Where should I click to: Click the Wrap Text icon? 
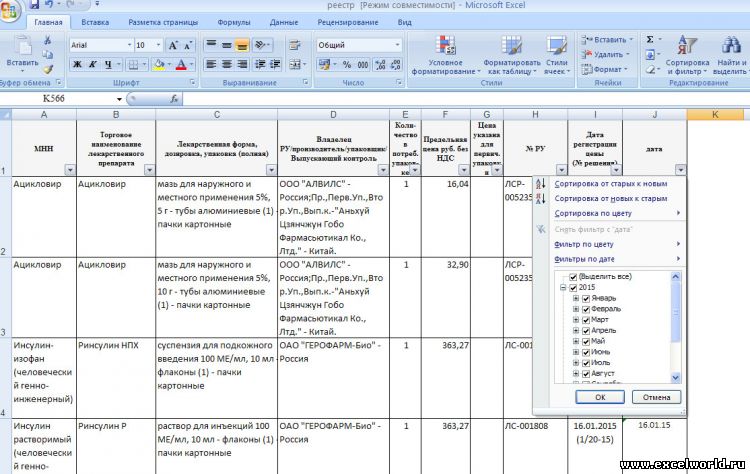295,45
